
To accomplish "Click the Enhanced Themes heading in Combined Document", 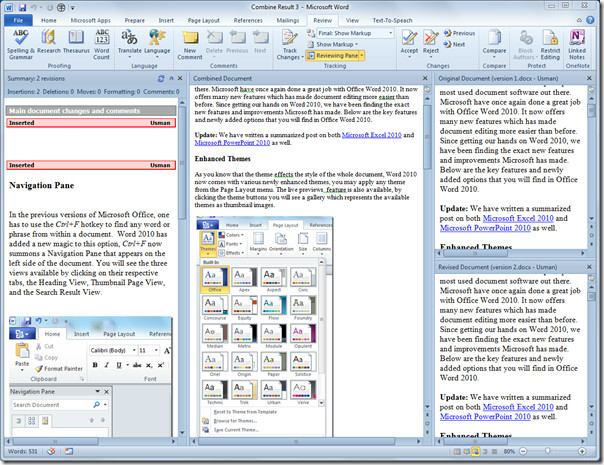I will (222, 159).
